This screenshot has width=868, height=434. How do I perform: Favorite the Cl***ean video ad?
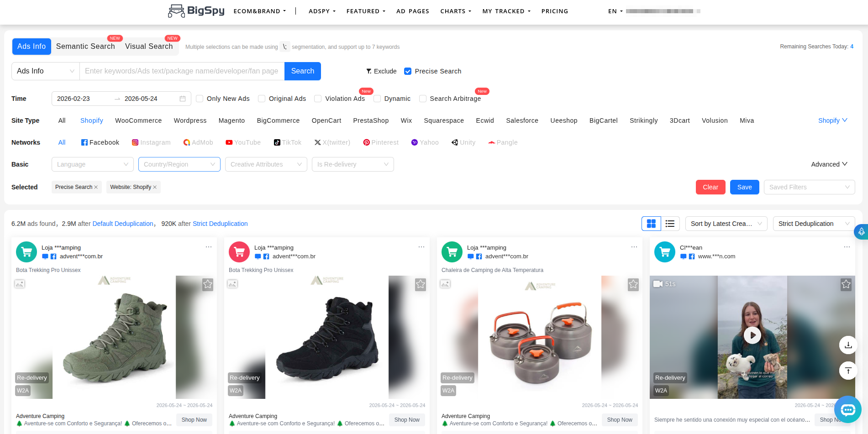846,284
